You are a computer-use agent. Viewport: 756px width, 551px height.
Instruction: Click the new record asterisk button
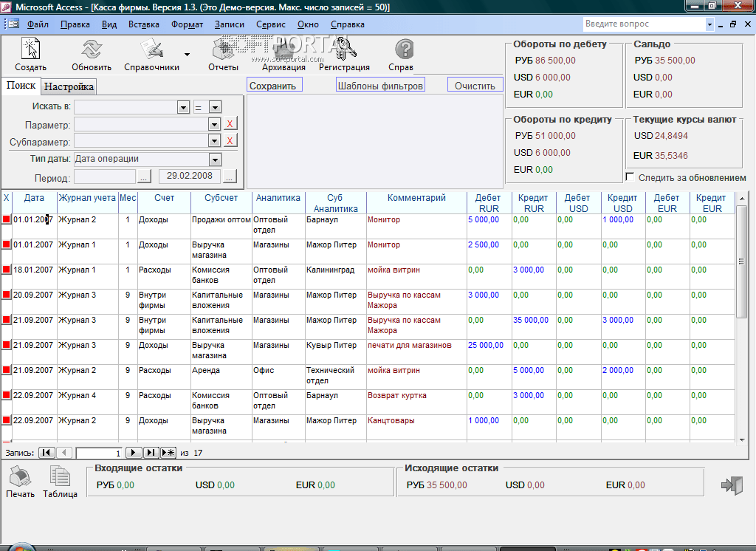tap(168, 453)
